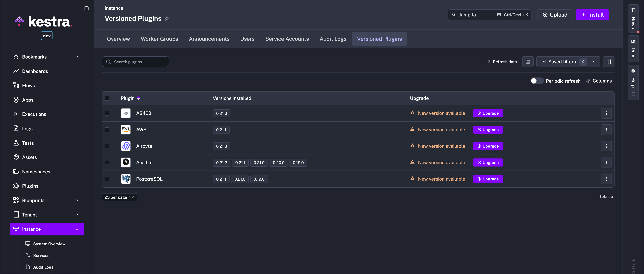Select the Namespaces folder icon
Screen dimensions: 644x274
(16, 172)
